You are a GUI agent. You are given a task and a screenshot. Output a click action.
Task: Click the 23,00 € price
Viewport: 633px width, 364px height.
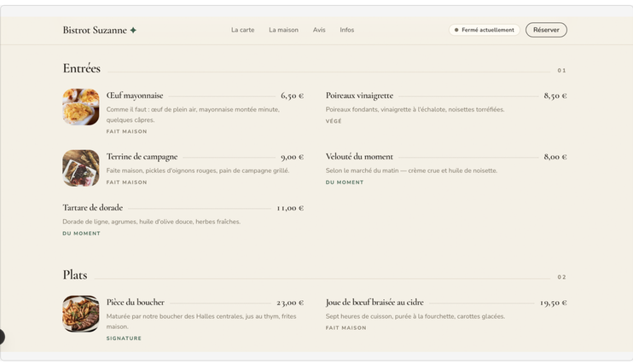(290, 303)
